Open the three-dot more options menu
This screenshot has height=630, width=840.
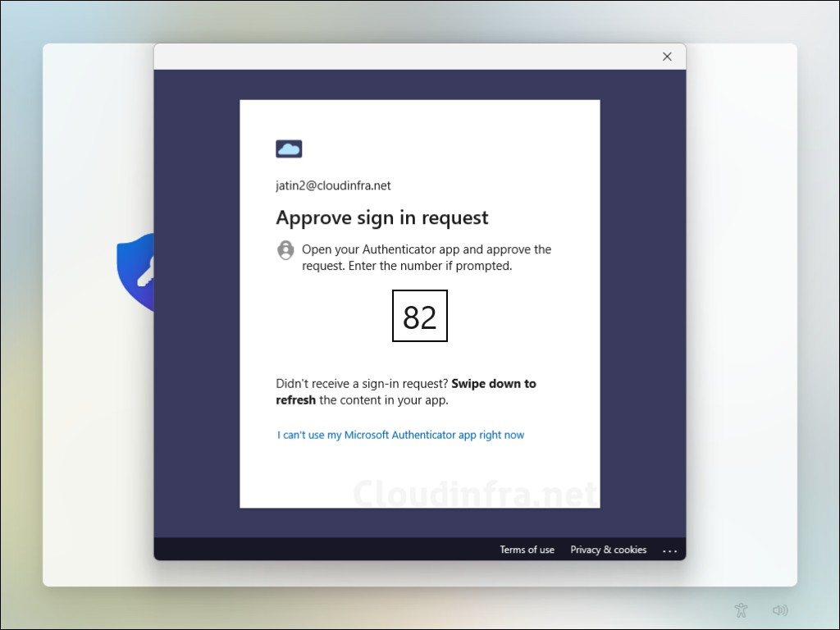pyautogui.click(x=669, y=550)
